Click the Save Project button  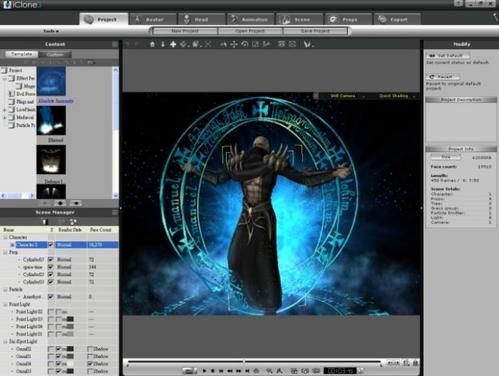click(x=315, y=31)
